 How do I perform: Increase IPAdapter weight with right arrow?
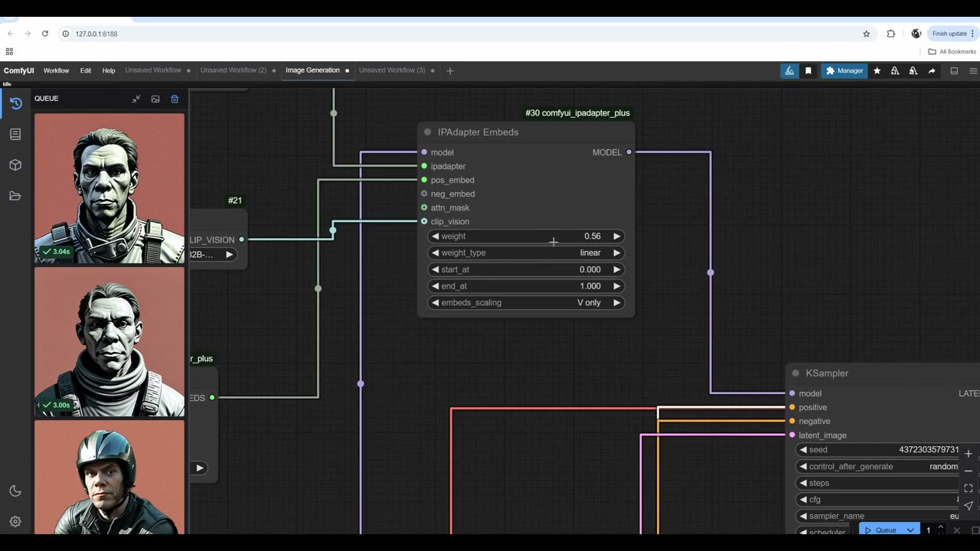[616, 236]
